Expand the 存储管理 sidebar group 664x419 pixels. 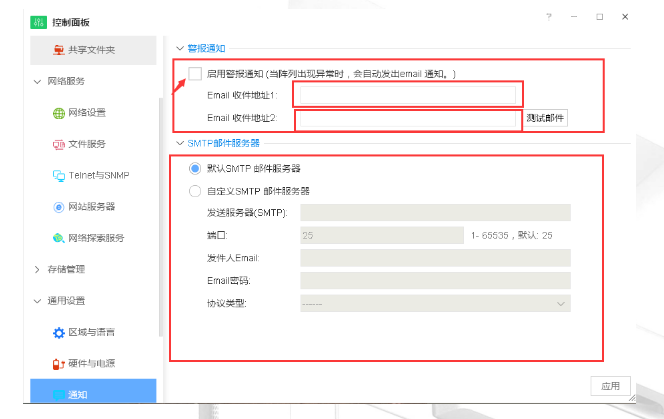coord(37,269)
